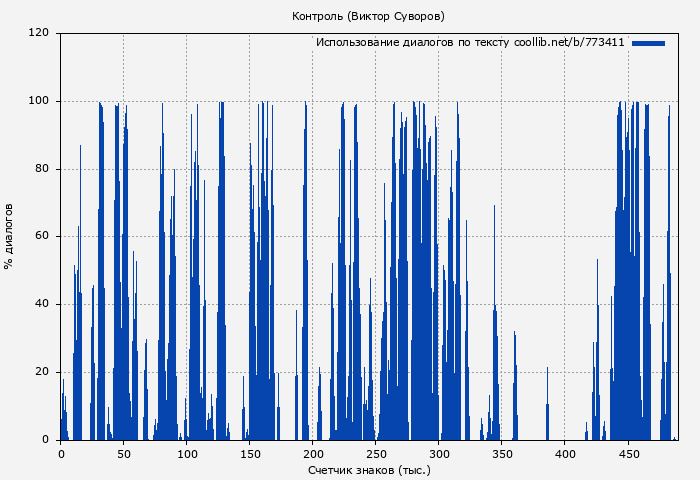Click the y-axis tick label 80

point(42,169)
